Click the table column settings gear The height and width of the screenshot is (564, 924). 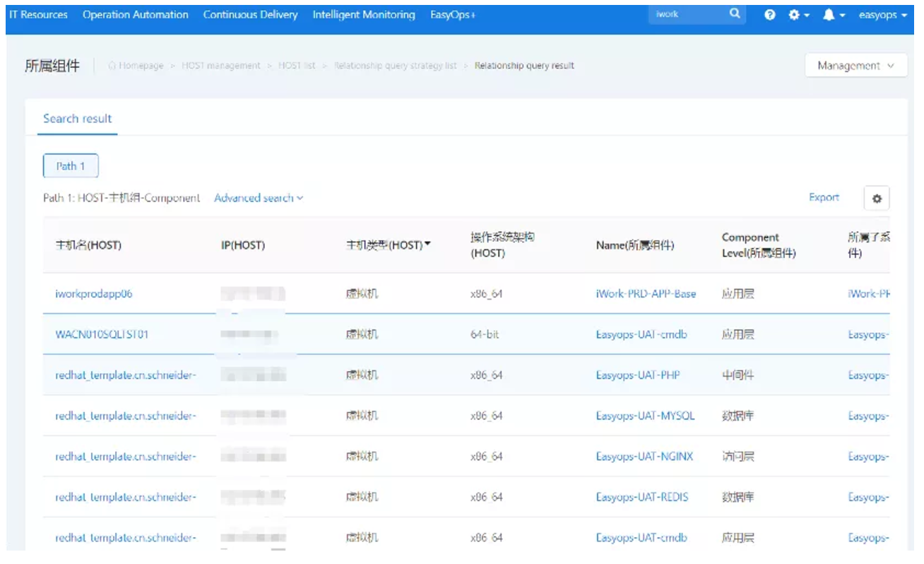[877, 199]
